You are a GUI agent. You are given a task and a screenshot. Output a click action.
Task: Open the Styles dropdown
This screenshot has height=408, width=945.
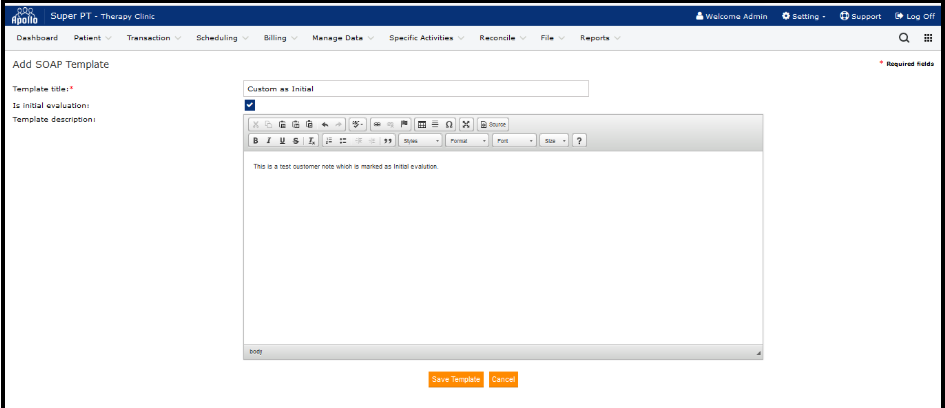420,141
